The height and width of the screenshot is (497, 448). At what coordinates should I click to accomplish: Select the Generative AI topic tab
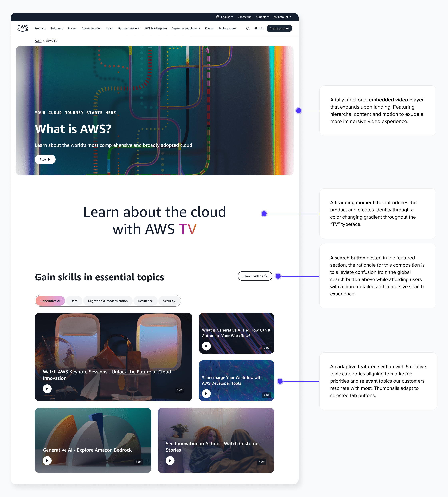coord(50,301)
